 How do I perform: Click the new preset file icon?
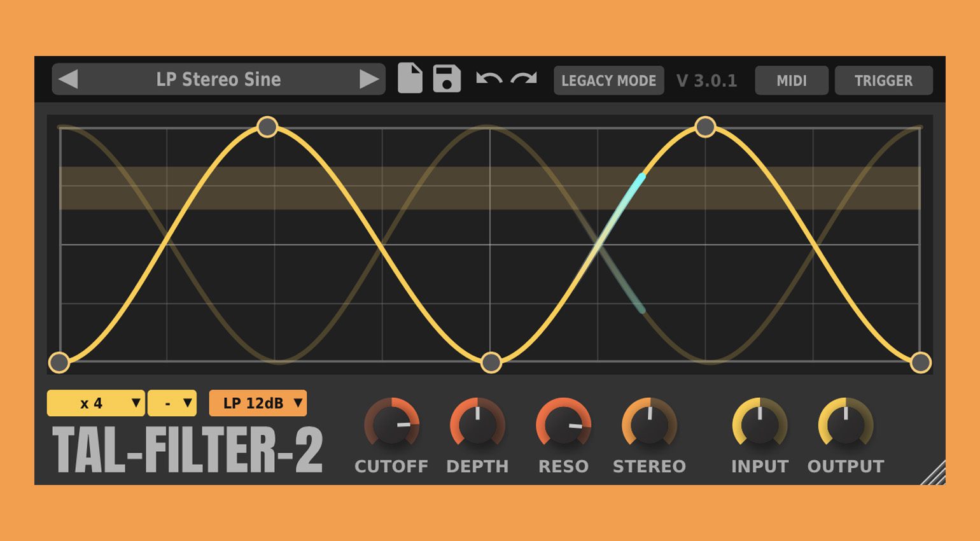[410, 78]
